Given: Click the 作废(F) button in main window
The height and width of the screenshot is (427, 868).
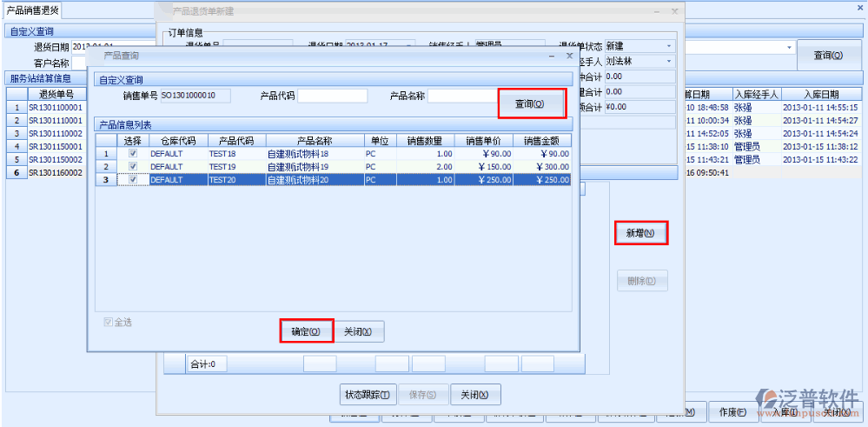Looking at the screenshot, I should [x=732, y=412].
